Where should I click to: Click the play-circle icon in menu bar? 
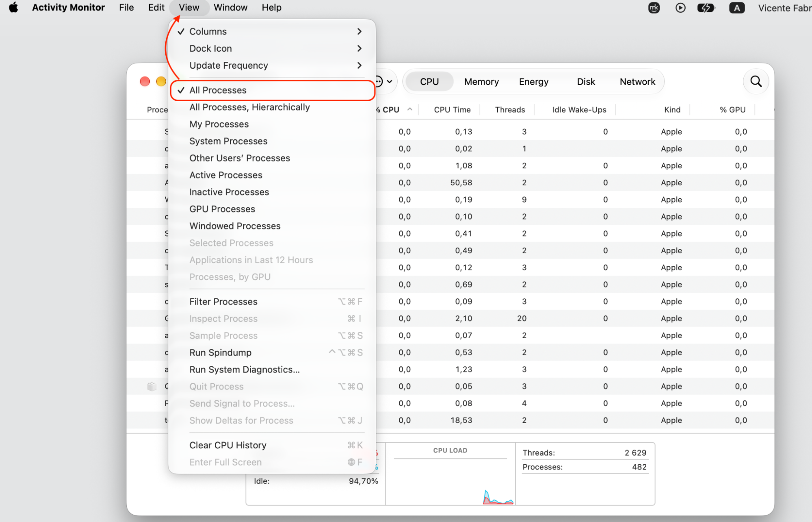click(x=680, y=8)
